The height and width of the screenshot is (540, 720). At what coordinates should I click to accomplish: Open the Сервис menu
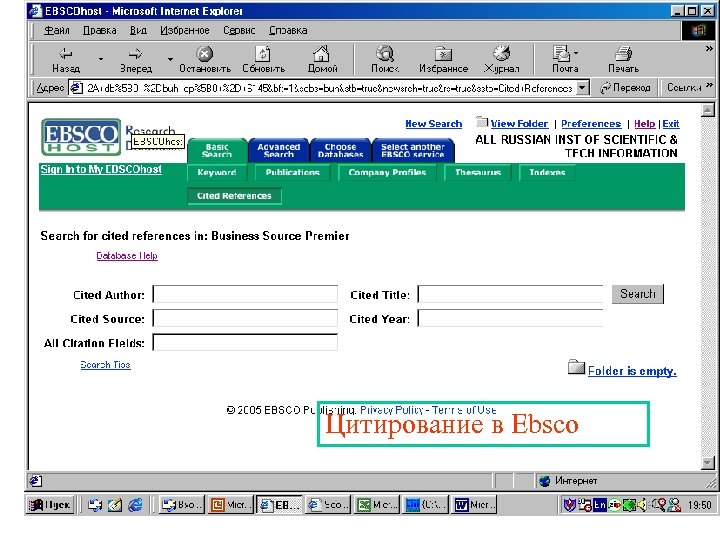239,30
